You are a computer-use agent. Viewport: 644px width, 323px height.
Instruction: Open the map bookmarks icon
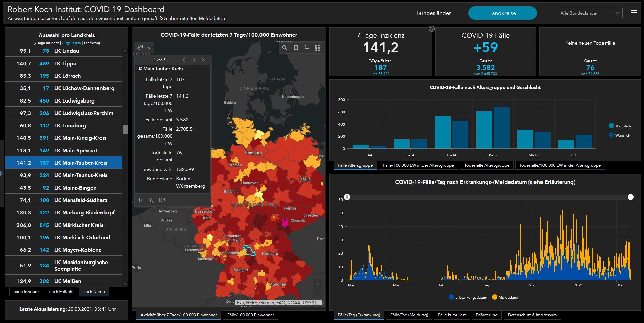[x=296, y=48]
